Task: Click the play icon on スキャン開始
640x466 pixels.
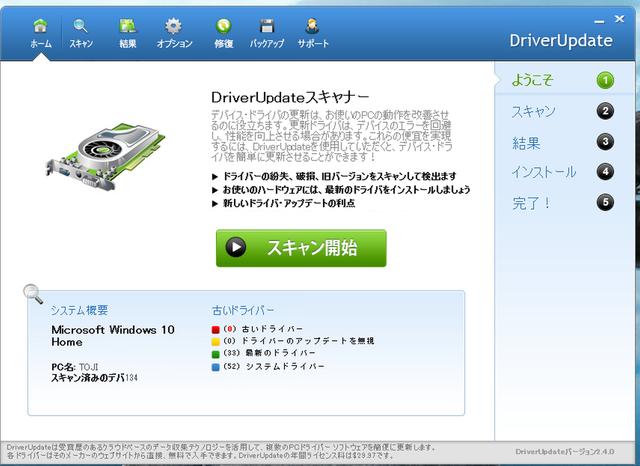Action: (x=236, y=247)
